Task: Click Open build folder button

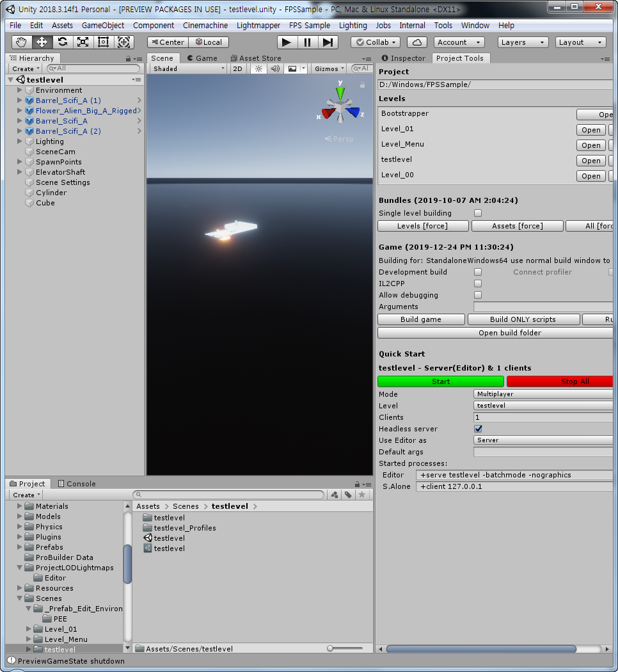Action: coord(496,333)
